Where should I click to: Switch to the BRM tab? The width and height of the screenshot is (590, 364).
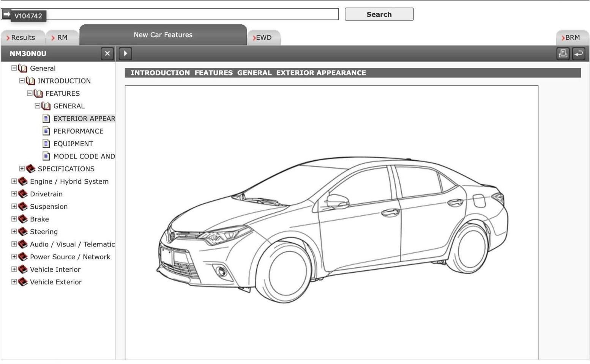(572, 38)
